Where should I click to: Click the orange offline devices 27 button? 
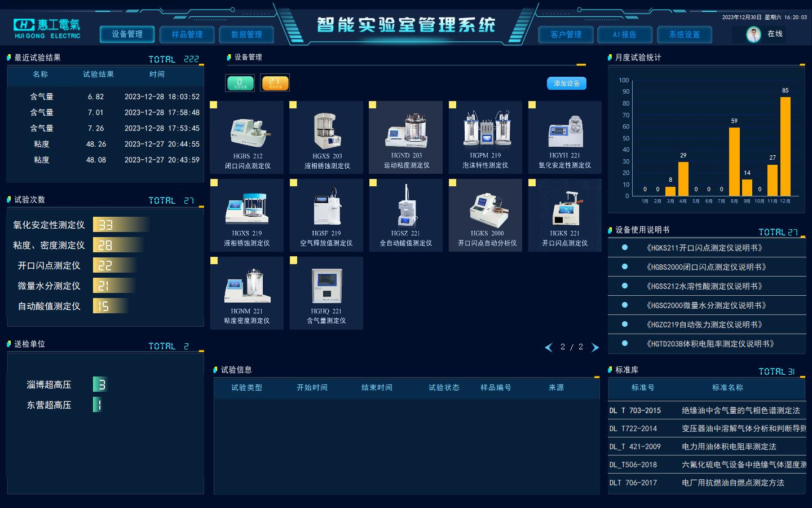[275, 83]
